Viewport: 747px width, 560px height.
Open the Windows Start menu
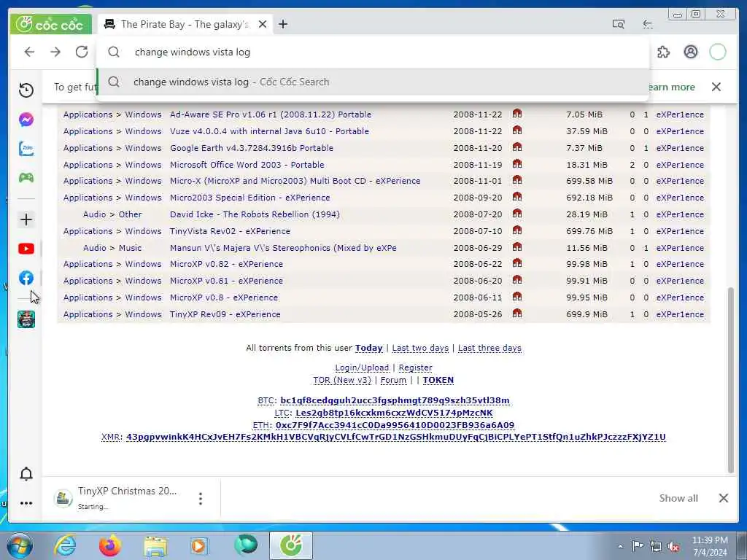[20, 545]
